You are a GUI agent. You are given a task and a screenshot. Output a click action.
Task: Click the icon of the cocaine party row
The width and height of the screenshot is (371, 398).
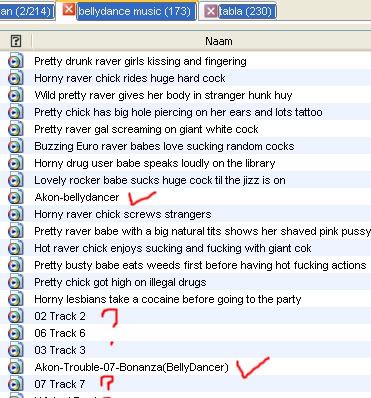pos(15,299)
